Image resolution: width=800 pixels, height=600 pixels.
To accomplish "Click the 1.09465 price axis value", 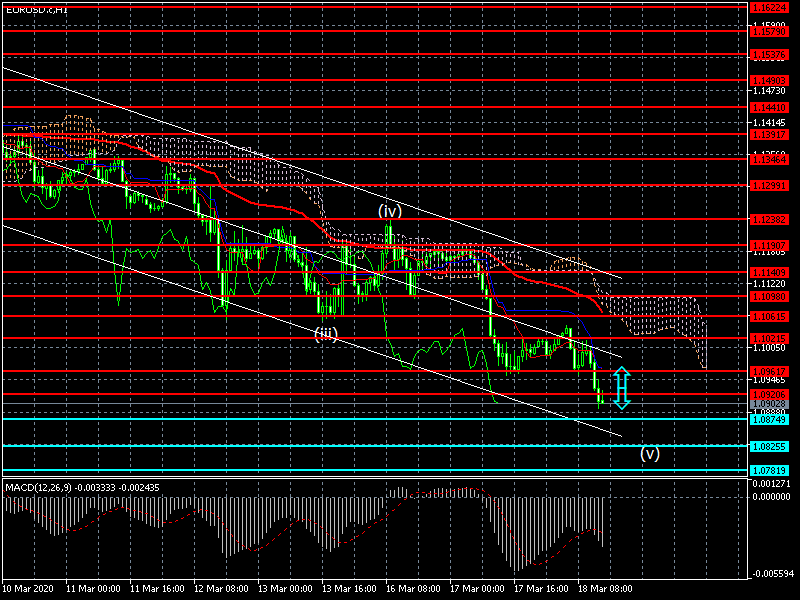I will tap(769, 380).
